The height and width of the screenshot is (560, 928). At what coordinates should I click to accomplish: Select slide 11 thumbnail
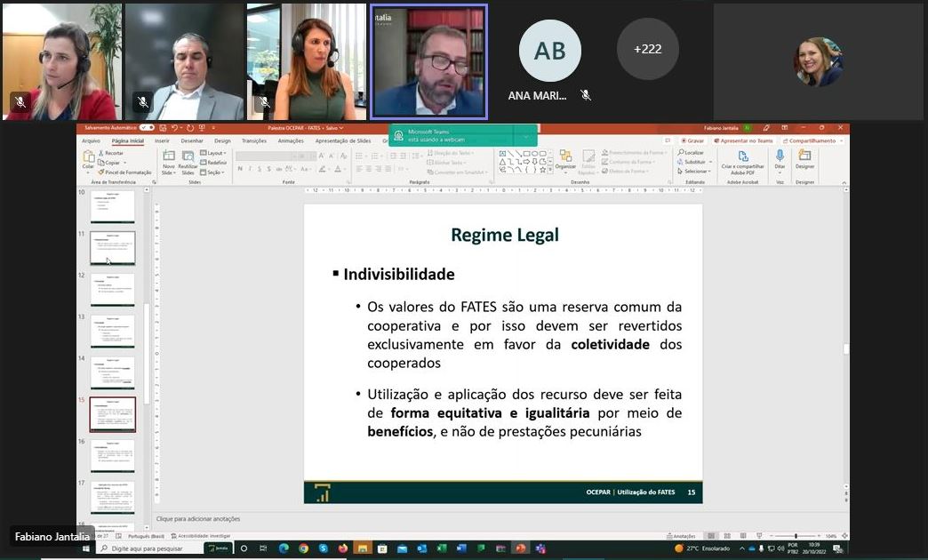click(x=113, y=247)
